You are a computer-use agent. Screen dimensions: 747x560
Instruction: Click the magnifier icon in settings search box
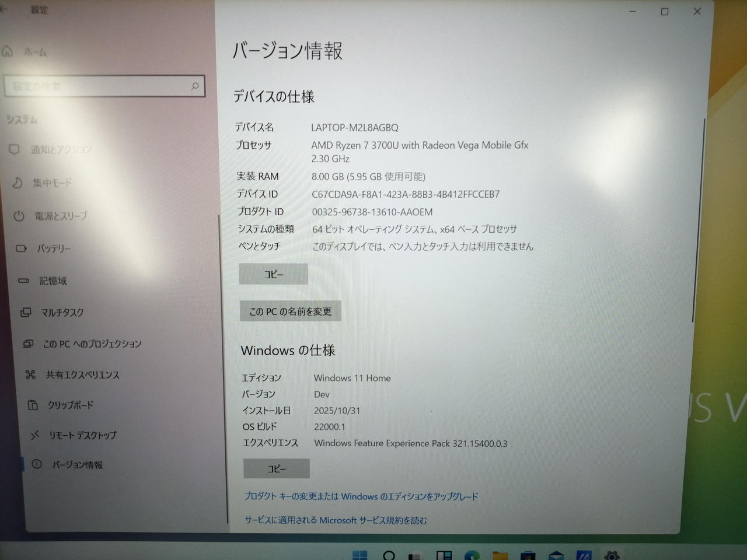pos(195,86)
